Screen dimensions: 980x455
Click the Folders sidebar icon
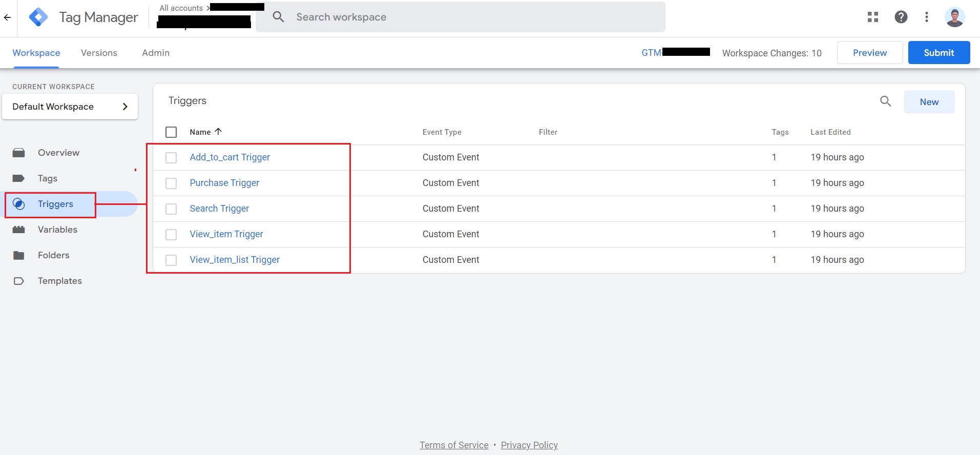pos(19,255)
